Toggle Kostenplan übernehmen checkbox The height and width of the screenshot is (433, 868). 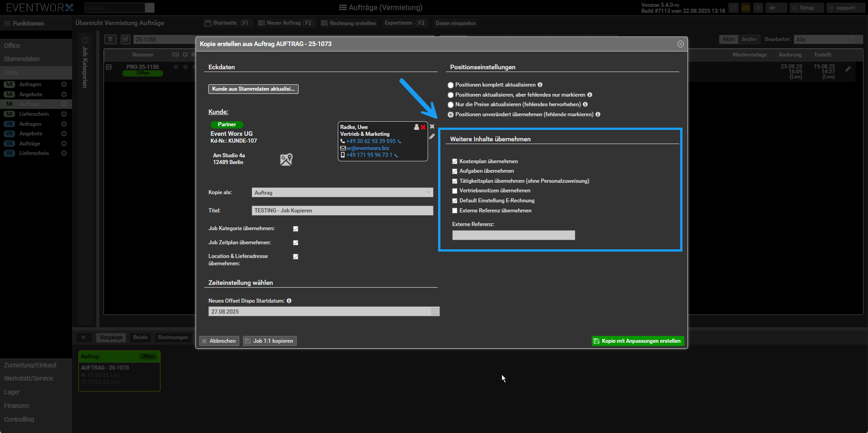tap(455, 161)
